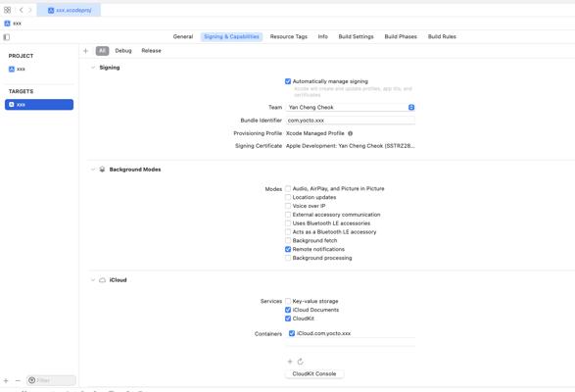575x392 pixels.
Task: Select the Debug configuration filter
Action: [x=123, y=51]
